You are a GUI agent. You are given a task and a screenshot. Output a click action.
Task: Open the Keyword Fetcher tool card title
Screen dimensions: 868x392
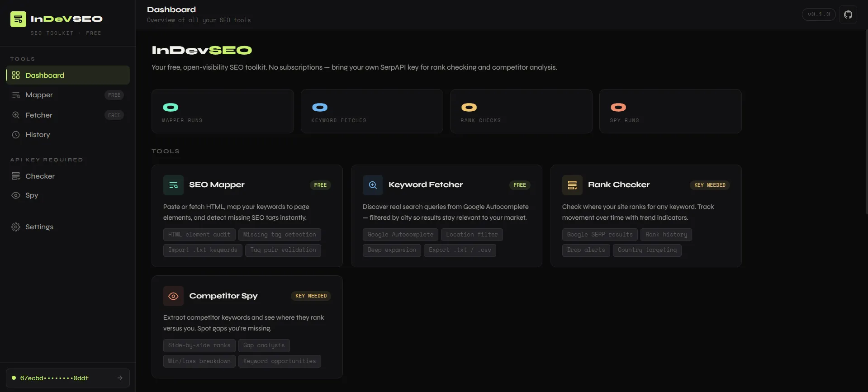pyautogui.click(x=426, y=184)
